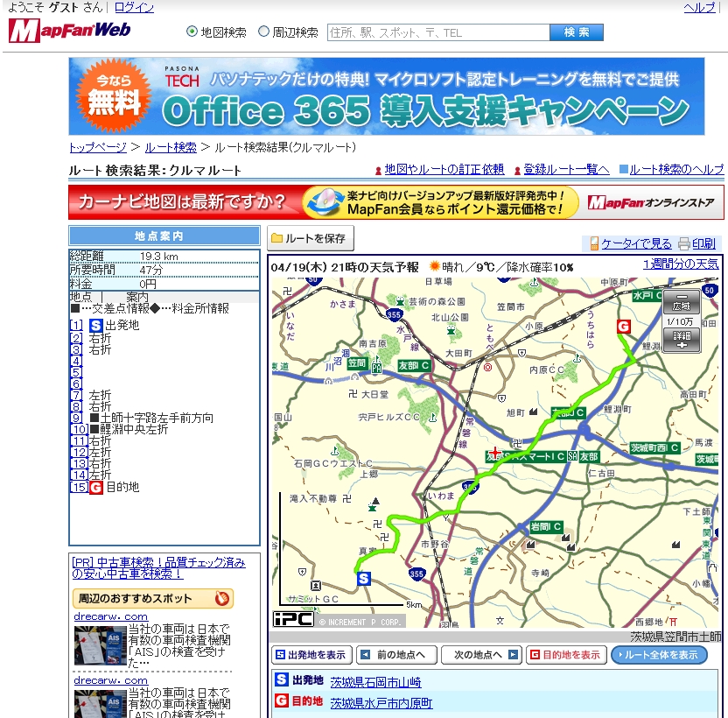The height and width of the screenshot is (718, 728).
Task: Click the red G goal marker on map
Action: click(x=624, y=327)
